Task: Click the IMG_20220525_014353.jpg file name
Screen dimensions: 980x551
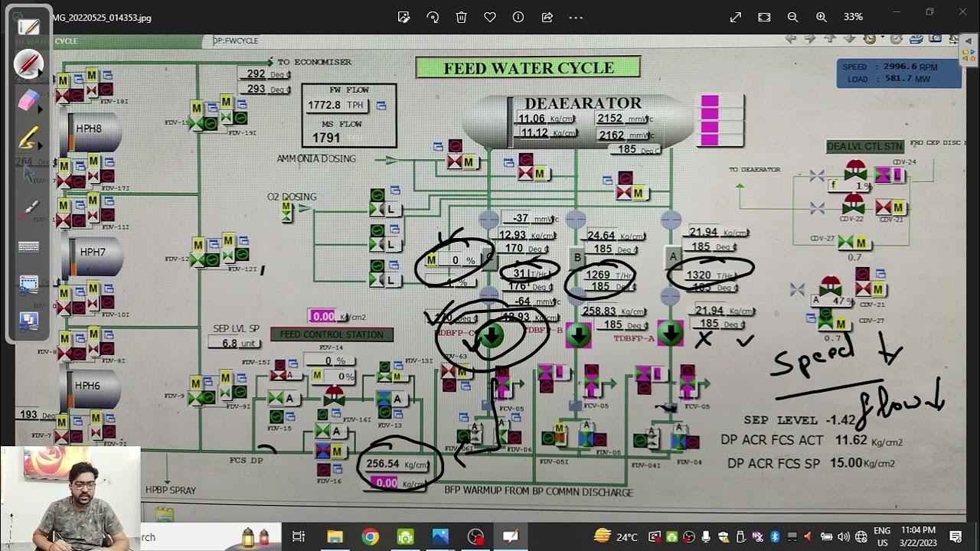Action: (x=102, y=18)
